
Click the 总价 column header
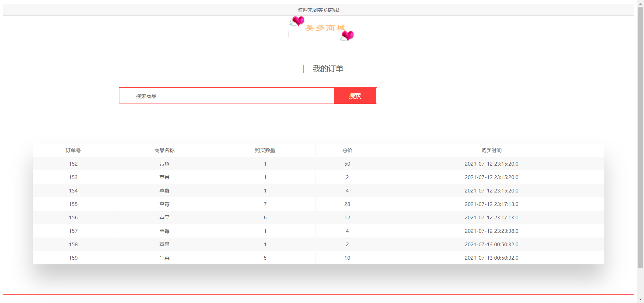[347, 150]
